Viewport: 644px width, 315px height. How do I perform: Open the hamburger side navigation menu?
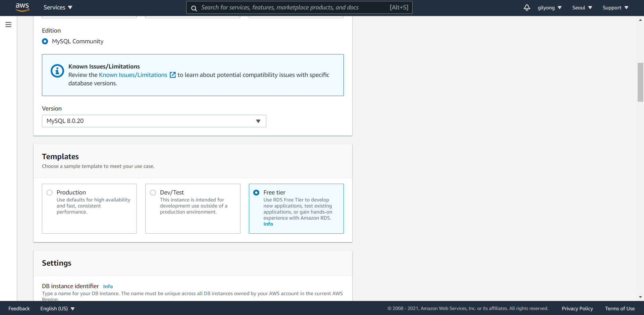pyautogui.click(x=8, y=25)
